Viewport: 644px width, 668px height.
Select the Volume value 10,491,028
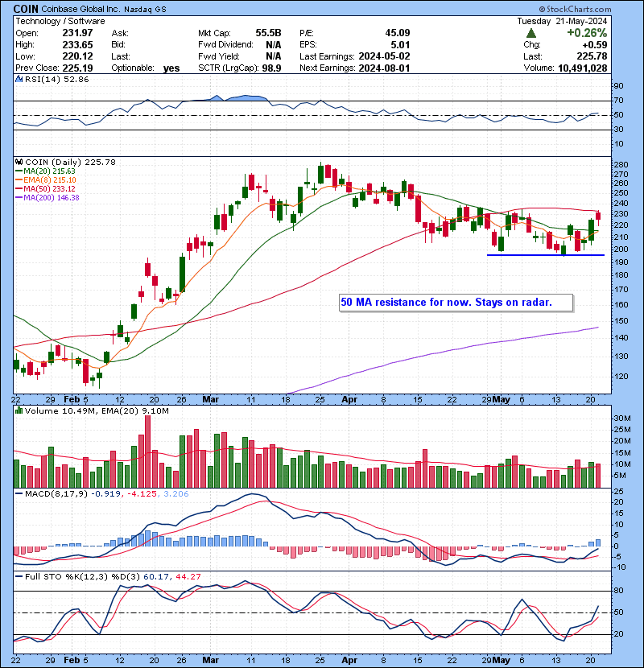point(583,68)
